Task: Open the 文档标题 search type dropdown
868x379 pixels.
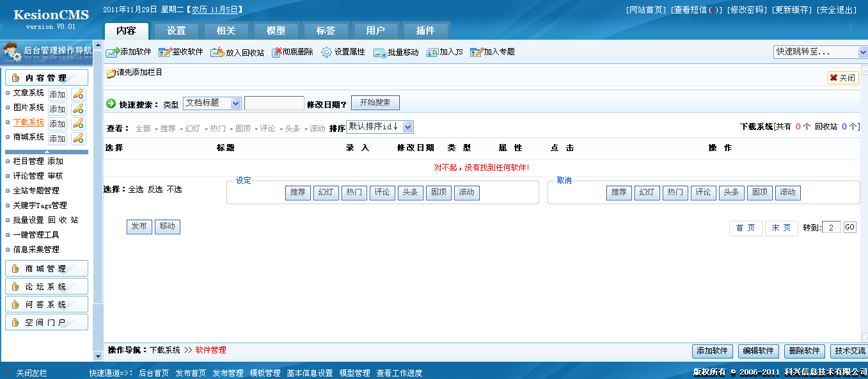Action: tap(211, 102)
